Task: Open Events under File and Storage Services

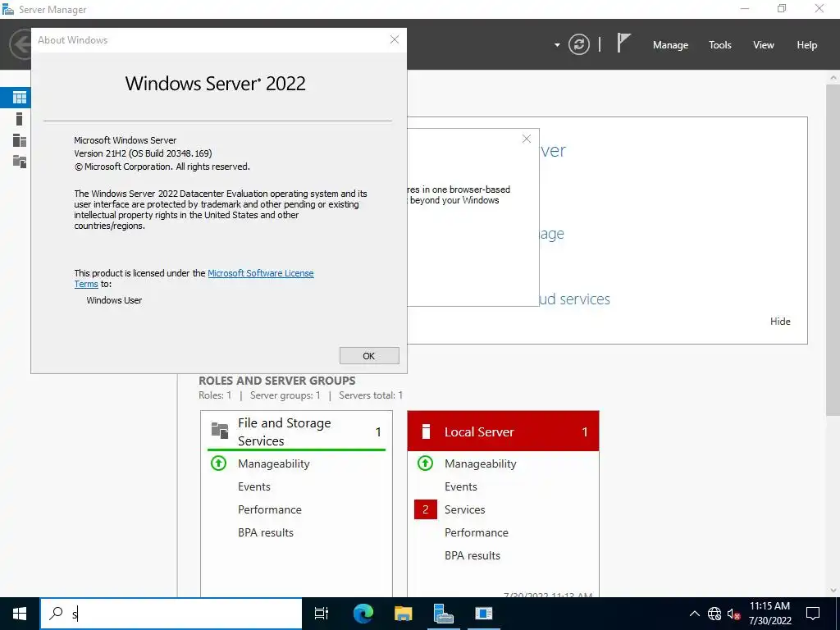Action: (x=254, y=487)
